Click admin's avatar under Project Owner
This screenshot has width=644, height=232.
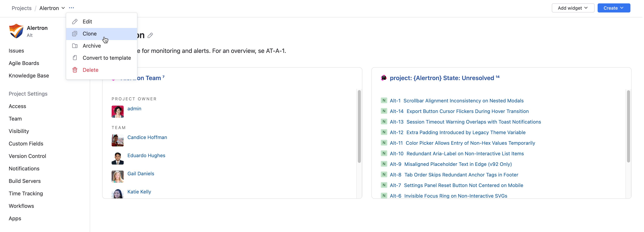117,111
